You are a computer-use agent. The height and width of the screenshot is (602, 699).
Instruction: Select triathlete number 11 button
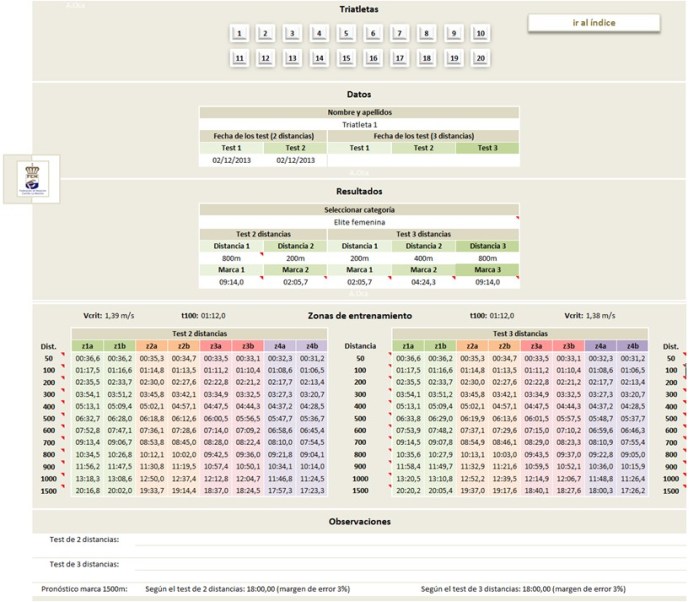point(239,58)
